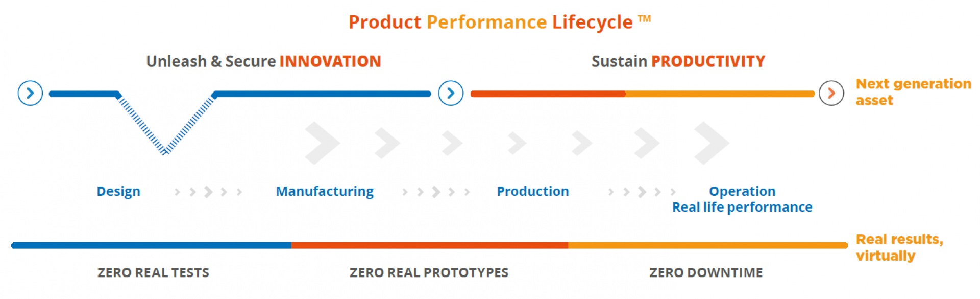The width and height of the screenshot is (980, 299).
Task: Click red bottom bar above ZERO REAL PROTOTYPES
Action: point(430,245)
